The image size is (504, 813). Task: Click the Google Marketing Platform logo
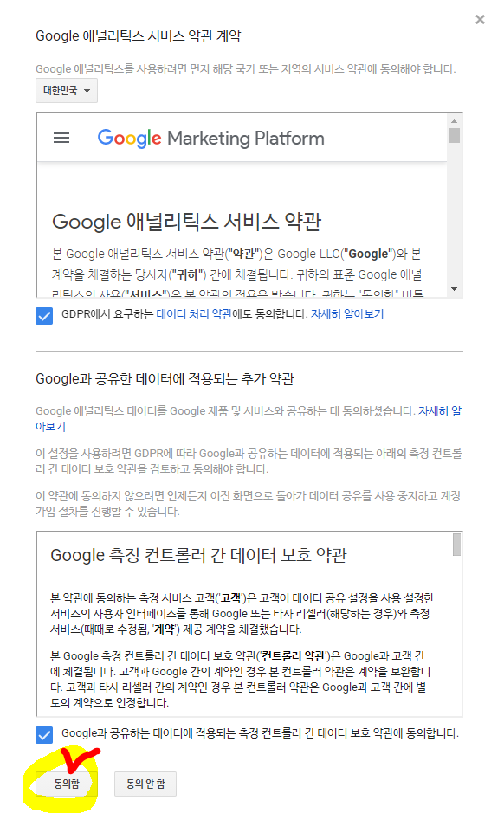[x=210, y=139]
